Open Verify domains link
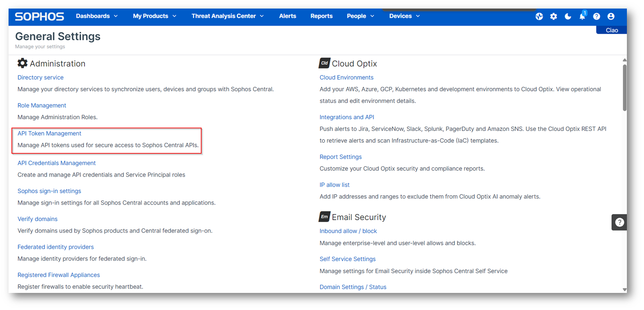 (x=37, y=219)
